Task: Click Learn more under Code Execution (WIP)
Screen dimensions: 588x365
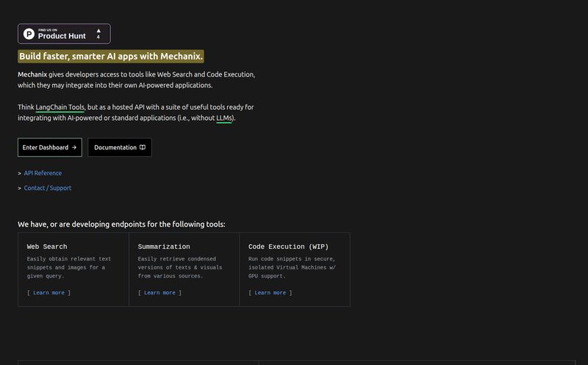Action: tap(270, 293)
